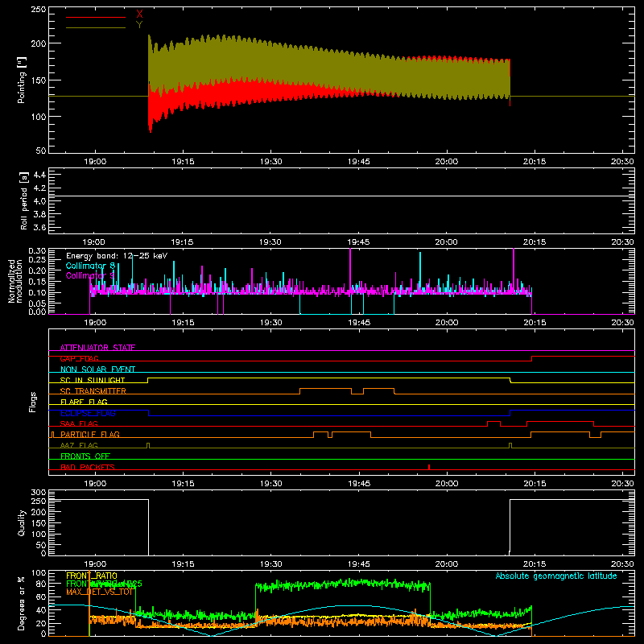Click the cyan modulation spike near 19:55
Screen dimensions: 644x644
pos(420,271)
